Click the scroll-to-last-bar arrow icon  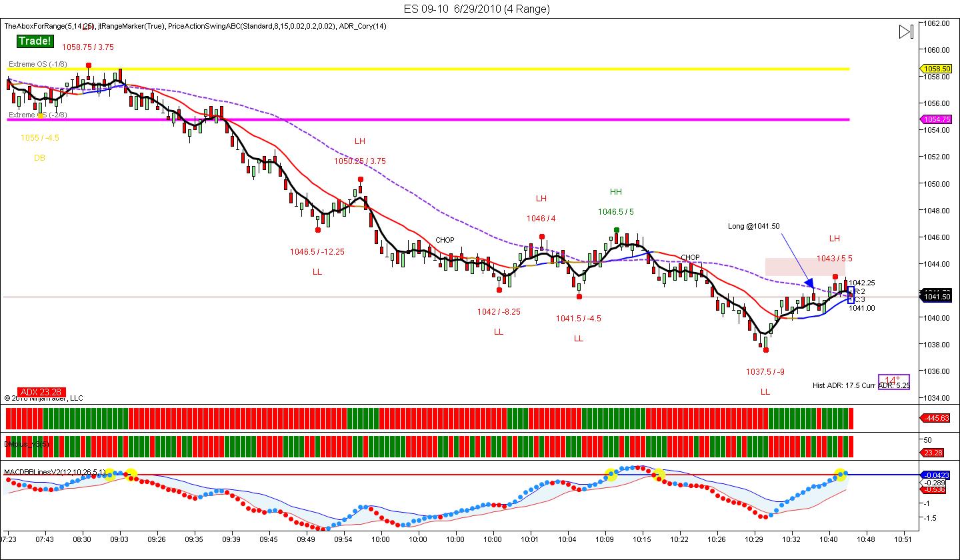pos(905,31)
